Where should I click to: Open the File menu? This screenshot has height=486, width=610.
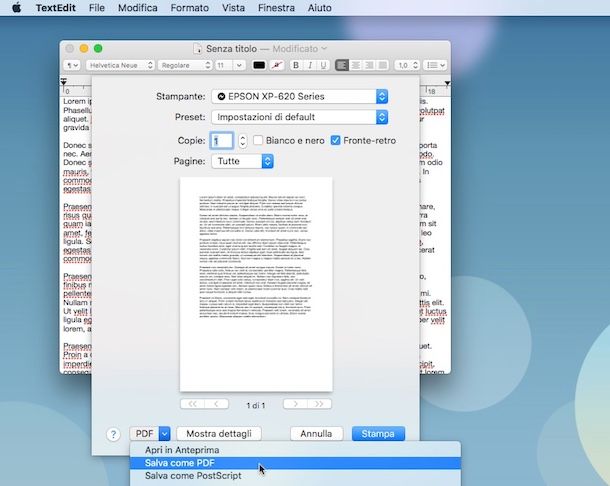click(x=96, y=8)
